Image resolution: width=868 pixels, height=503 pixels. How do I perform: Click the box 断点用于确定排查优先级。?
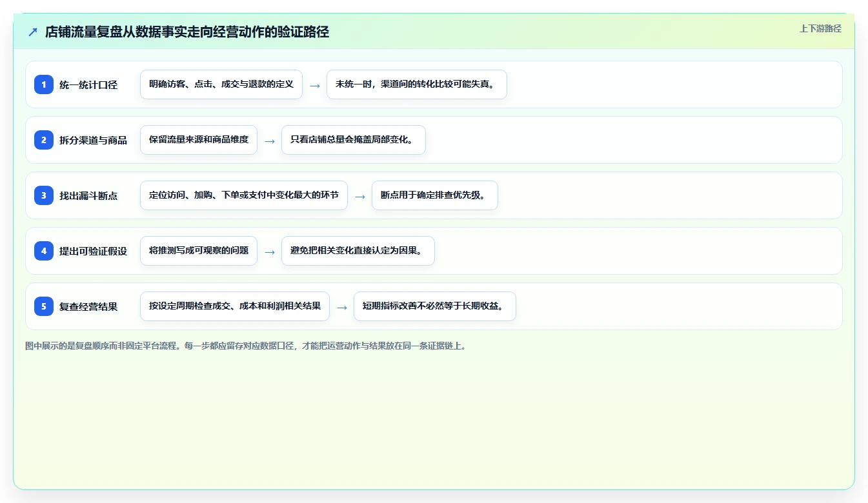click(x=435, y=195)
